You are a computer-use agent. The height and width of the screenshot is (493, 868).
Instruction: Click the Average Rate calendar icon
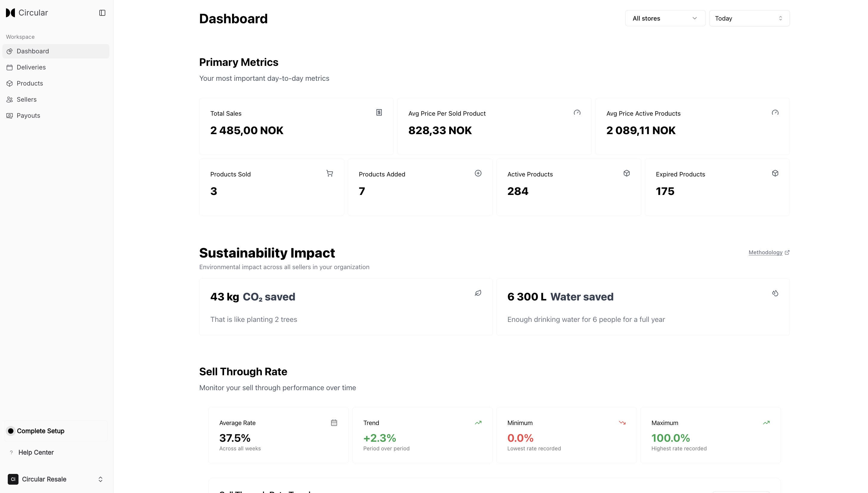(x=334, y=423)
